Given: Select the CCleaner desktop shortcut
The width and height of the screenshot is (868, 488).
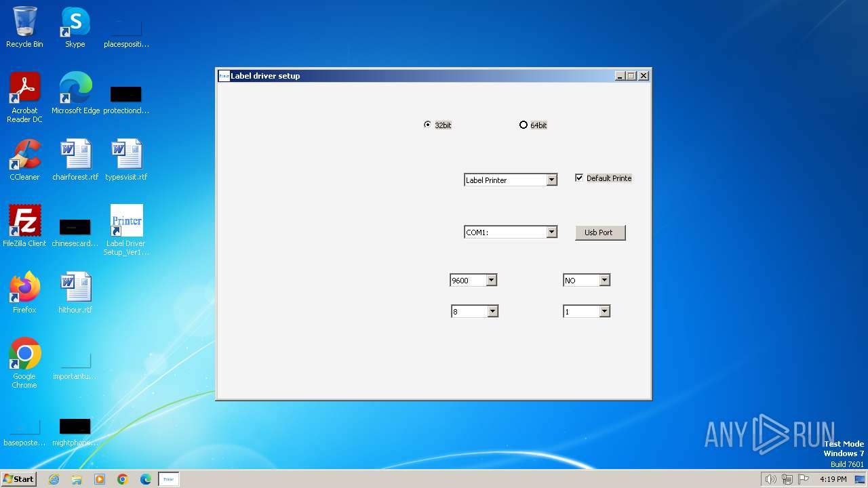Looking at the screenshot, I should click(24, 160).
